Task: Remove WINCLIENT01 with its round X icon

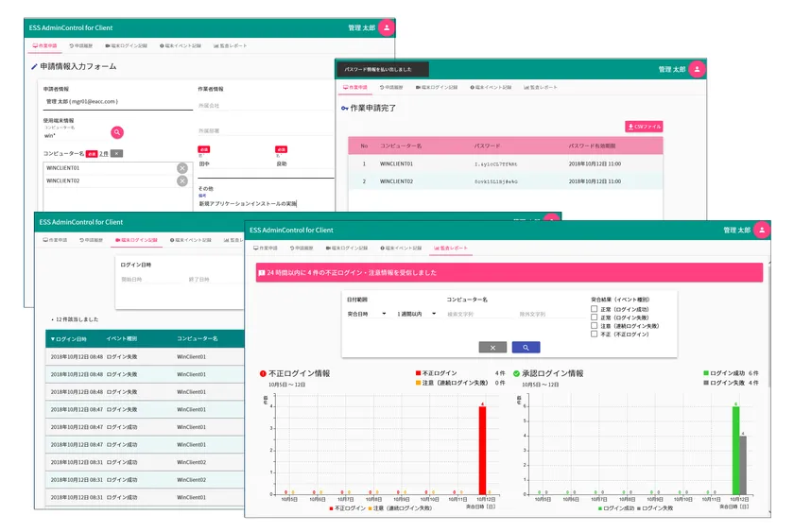Action: pos(182,168)
